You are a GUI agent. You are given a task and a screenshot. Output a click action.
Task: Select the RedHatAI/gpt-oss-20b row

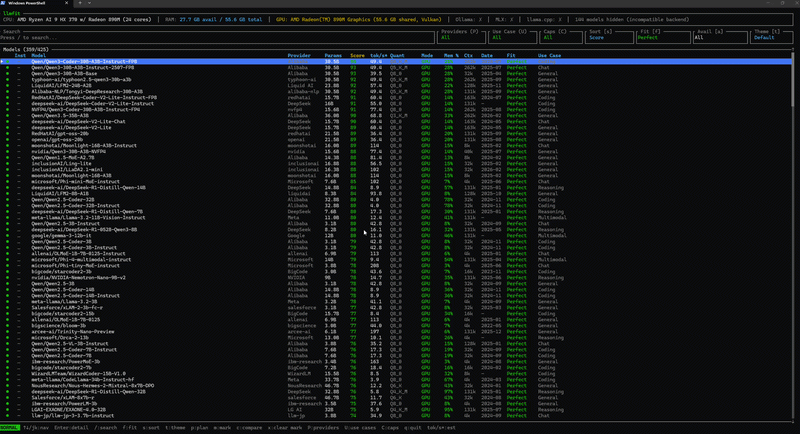pyautogui.click(x=396, y=134)
